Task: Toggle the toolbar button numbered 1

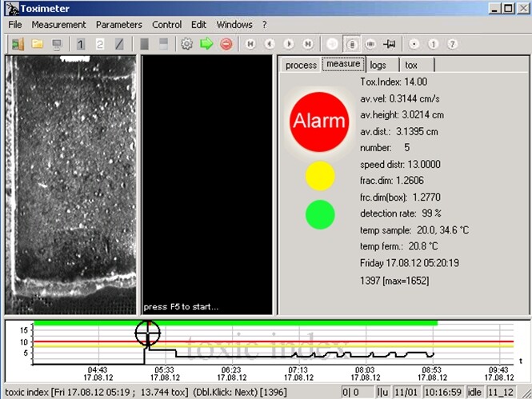Action: point(81,44)
